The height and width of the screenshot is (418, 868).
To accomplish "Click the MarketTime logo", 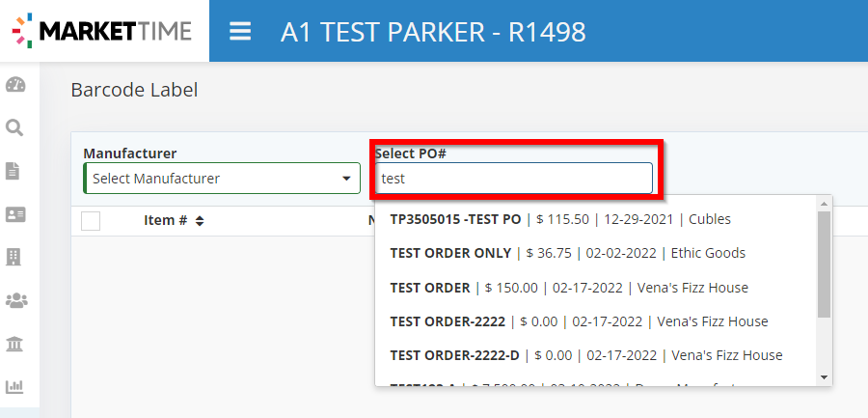I will point(102,31).
